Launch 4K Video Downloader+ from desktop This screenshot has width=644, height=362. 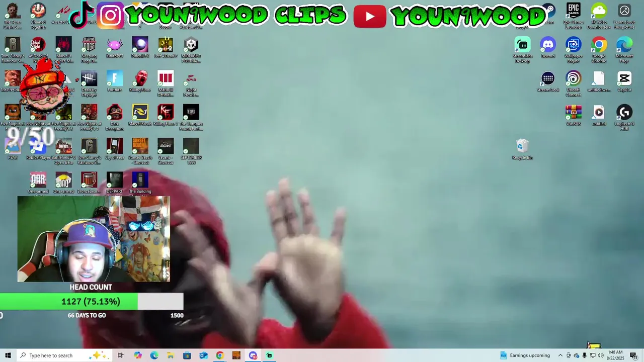click(599, 16)
